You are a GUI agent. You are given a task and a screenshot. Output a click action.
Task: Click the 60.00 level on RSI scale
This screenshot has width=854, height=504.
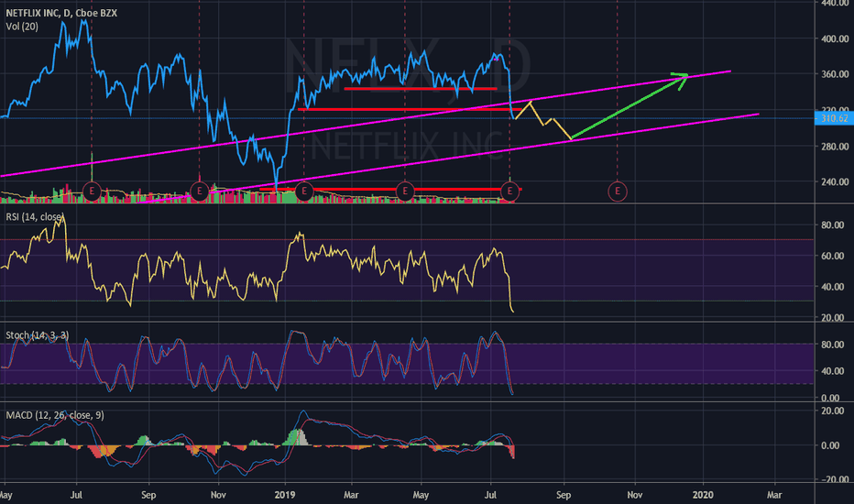[x=832, y=256]
